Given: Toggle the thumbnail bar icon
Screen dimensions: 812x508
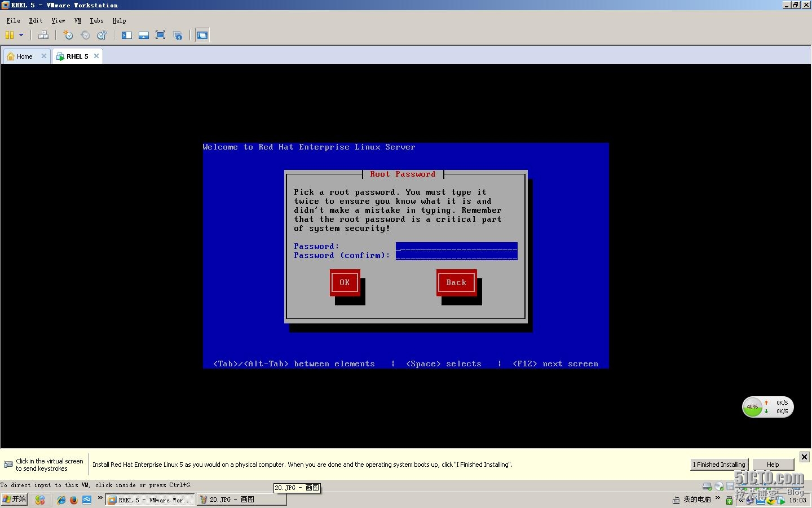Looking at the screenshot, I should click(x=144, y=35).
